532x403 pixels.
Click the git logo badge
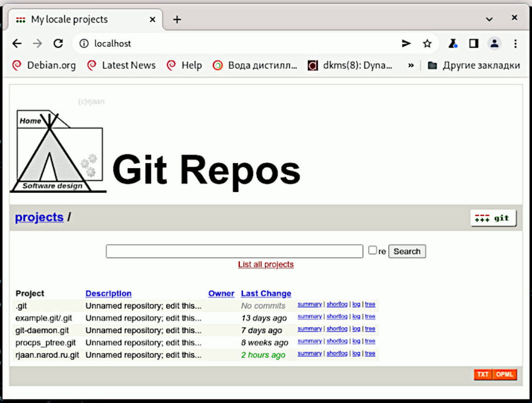[x=493, y=218]
